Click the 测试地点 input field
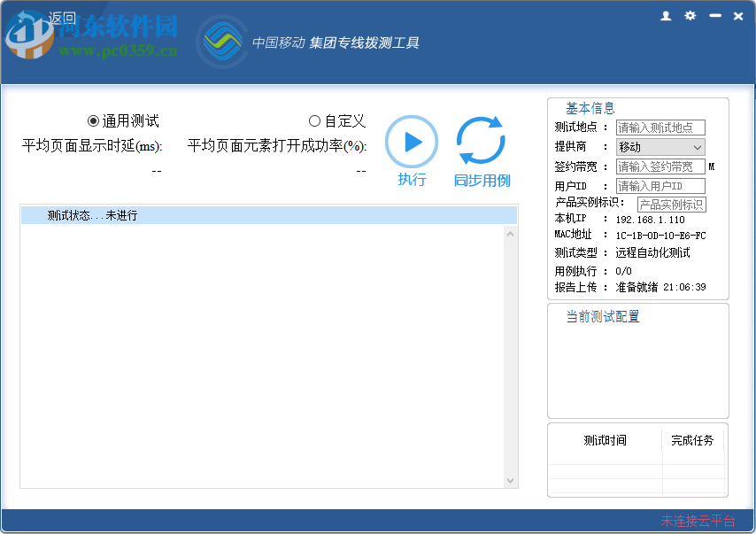This screenshot has height=534, width=756. 660,127
